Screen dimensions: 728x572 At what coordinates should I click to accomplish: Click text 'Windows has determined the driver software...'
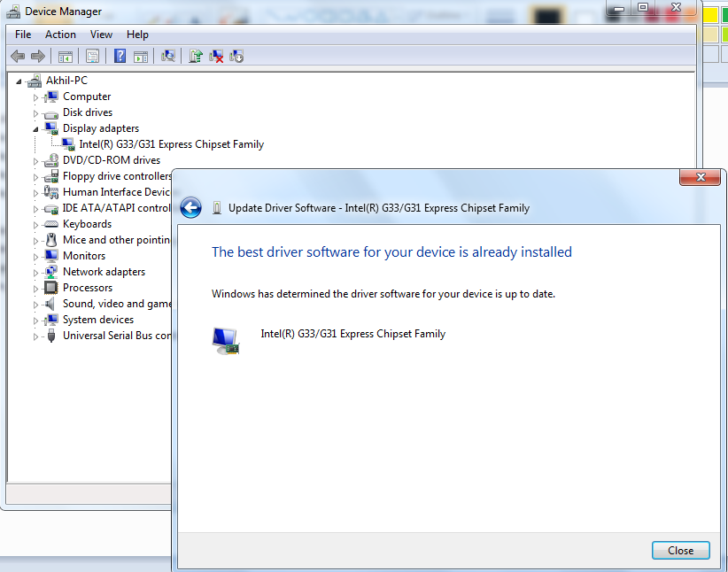tap(383, 294)
